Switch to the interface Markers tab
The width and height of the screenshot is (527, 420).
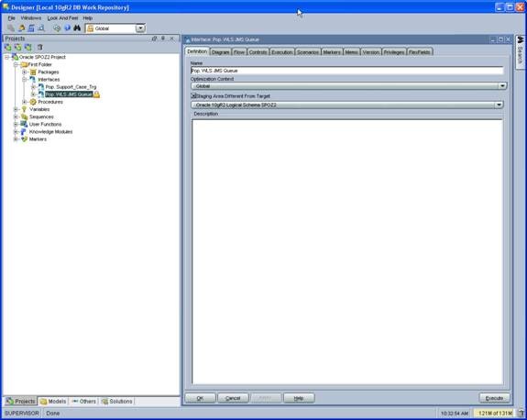(332, 52)
